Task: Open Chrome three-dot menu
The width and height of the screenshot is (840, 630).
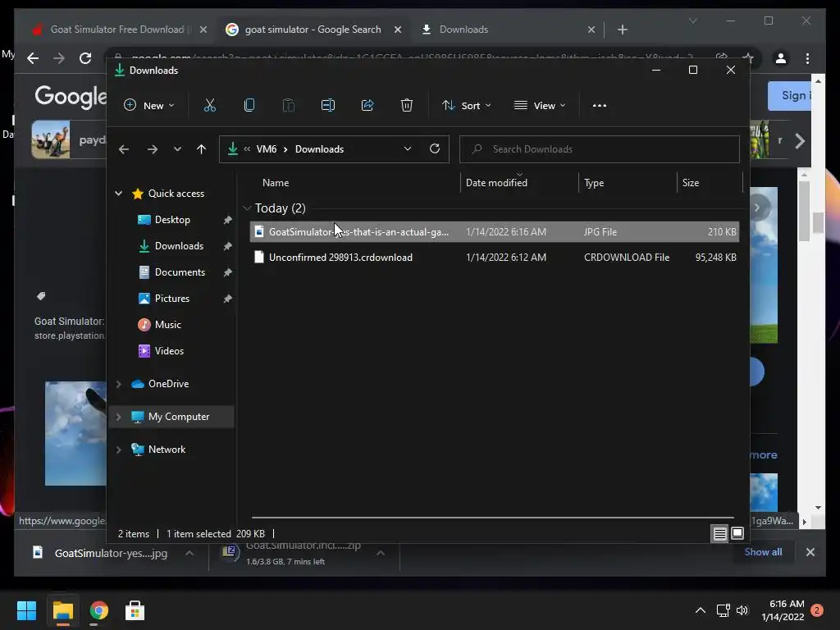Action: pyautogui.click(x=807, y=58)
